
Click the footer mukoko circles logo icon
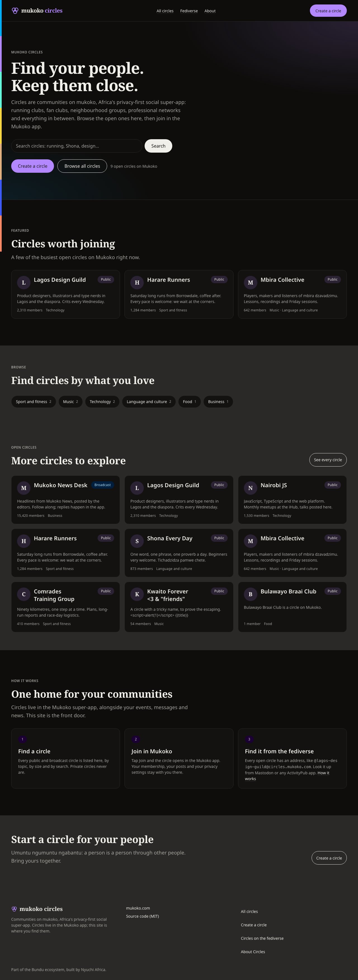point(14,909)
